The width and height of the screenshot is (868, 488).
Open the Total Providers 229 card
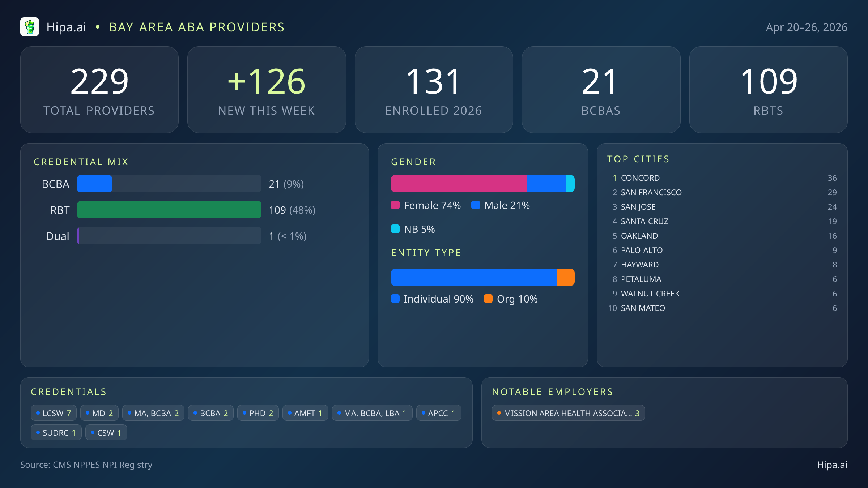(99, 90)
